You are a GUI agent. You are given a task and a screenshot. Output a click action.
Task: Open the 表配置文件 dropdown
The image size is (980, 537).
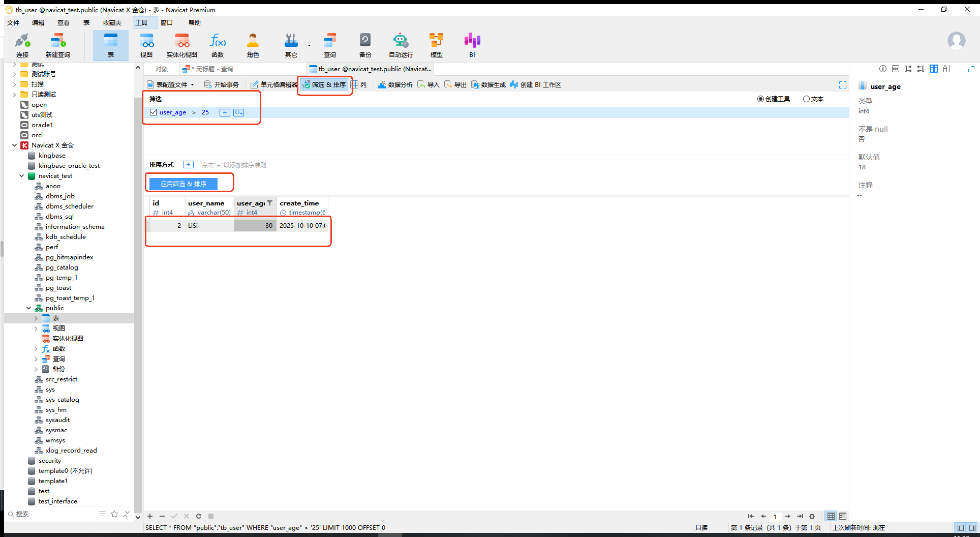[x=171, y=85]
